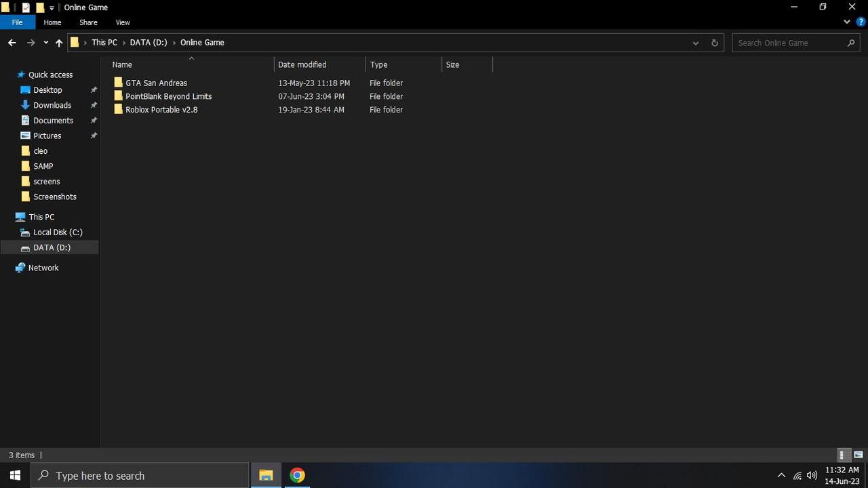This screenshot has width=868, height=488.
Task: Click DATA (D:) in the address bar breadcrumb
Action: pos(149,42)
